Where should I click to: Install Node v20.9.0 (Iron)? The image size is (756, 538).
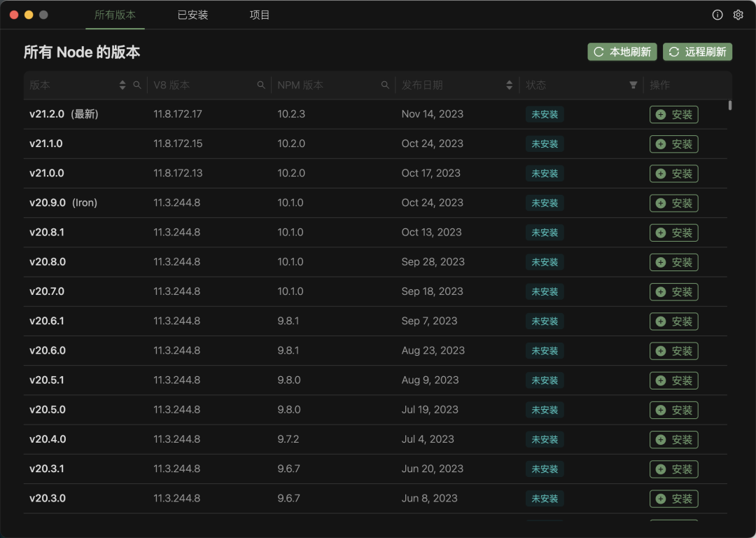[673, 203]
